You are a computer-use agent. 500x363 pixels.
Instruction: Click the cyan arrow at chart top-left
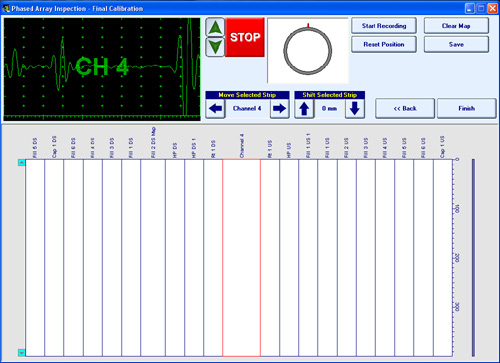(x=21, y=163)
